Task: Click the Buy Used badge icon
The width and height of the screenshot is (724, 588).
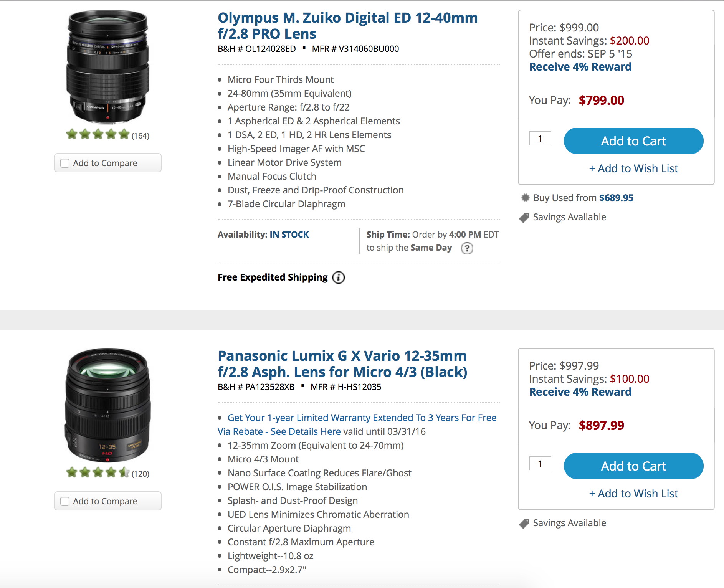Action: click(525, 198)
